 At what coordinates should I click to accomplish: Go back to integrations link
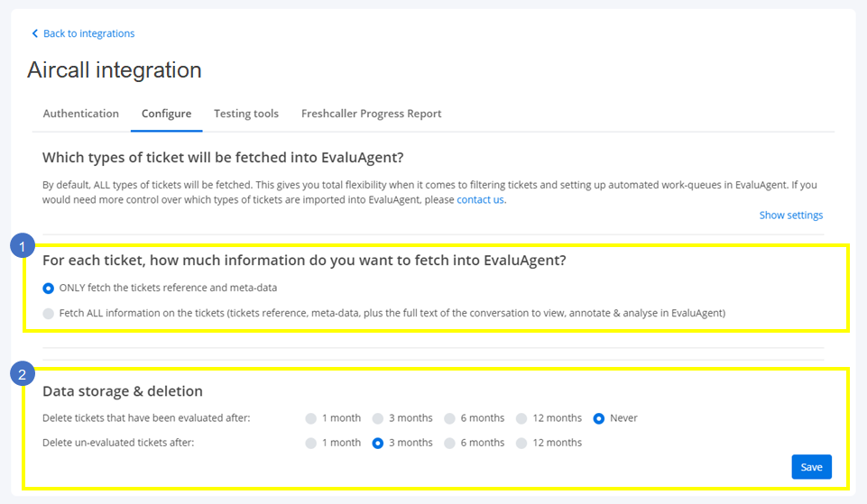click(88, 33)
